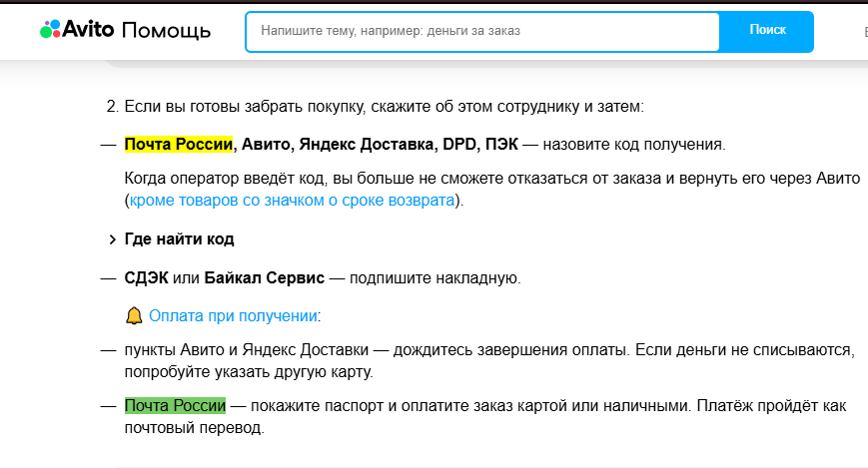The height and width of the screenshot is (468, 868).
Task: Click the text назовите код получения
Action: pos(634,145)
